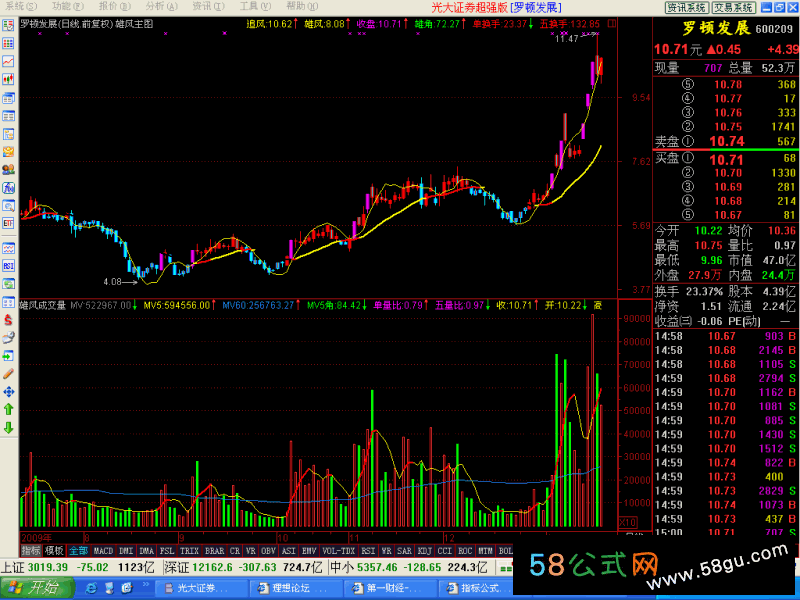Click the X10 volume scale label
800x600 pixels.
pos(628,522)
